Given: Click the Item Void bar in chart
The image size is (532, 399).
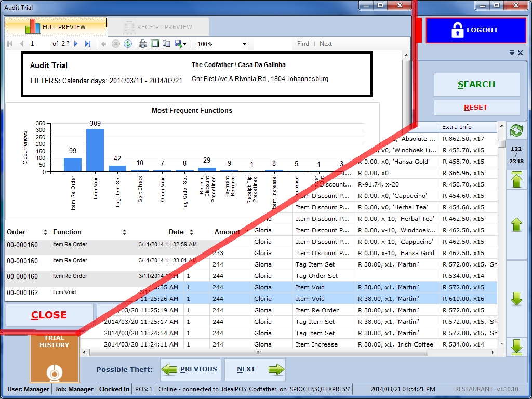Looking at the screenshot, I should tap(95, 150).
